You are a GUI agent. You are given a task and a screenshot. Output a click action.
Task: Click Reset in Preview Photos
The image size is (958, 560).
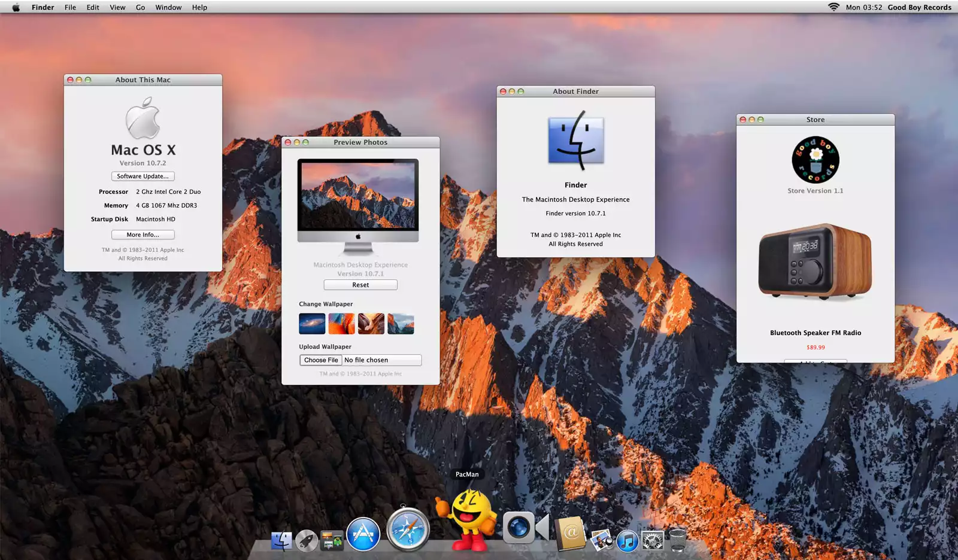(360, 285)
